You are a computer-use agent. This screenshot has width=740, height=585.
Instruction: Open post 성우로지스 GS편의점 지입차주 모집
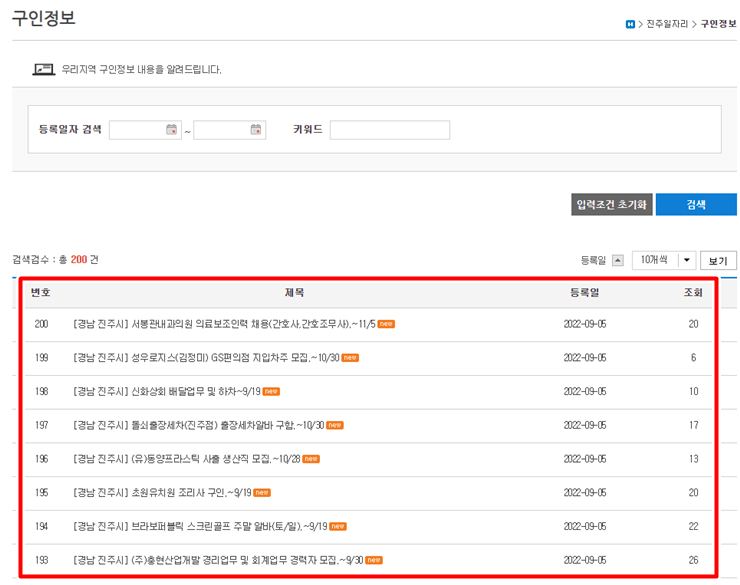pyautogui.click(x=206, y=358)
